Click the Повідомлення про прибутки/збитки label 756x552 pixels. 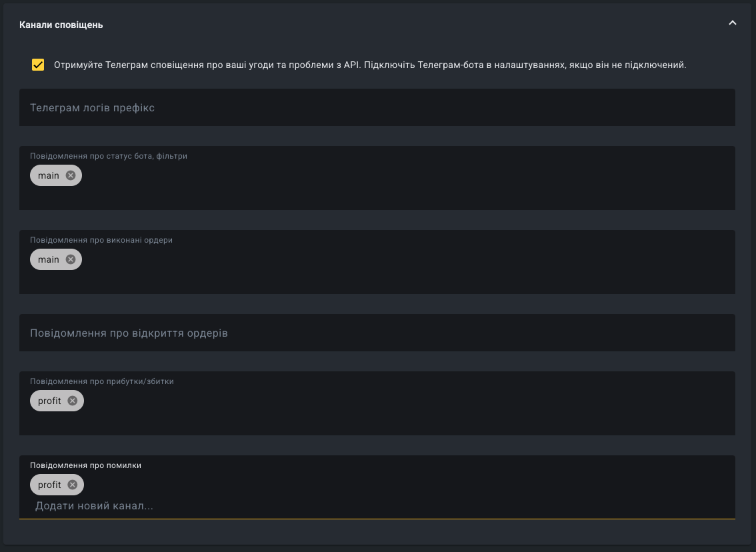pos(102,381)
